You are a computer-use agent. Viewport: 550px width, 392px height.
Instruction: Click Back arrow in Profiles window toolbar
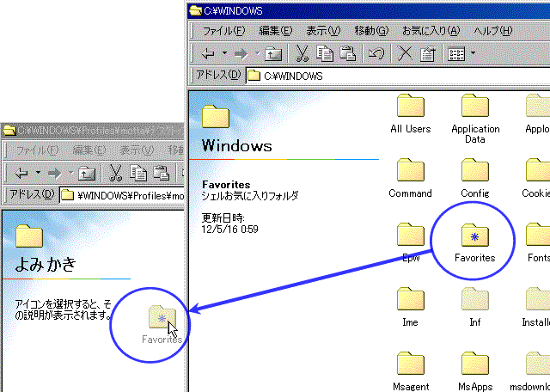coord(21,174)
